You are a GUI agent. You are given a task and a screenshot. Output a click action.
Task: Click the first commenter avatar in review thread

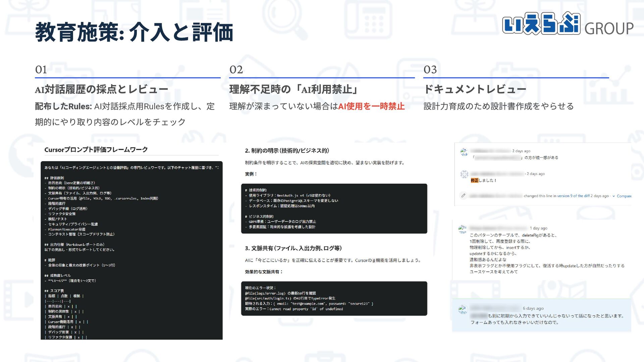(x=464, y=152)
